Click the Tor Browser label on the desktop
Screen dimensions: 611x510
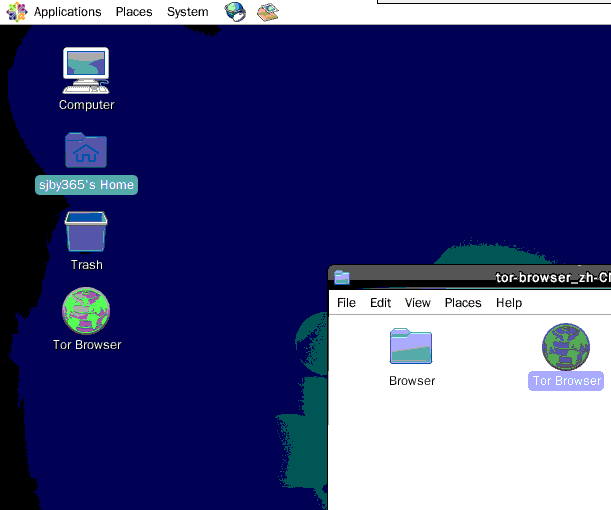tap(87, 345)
